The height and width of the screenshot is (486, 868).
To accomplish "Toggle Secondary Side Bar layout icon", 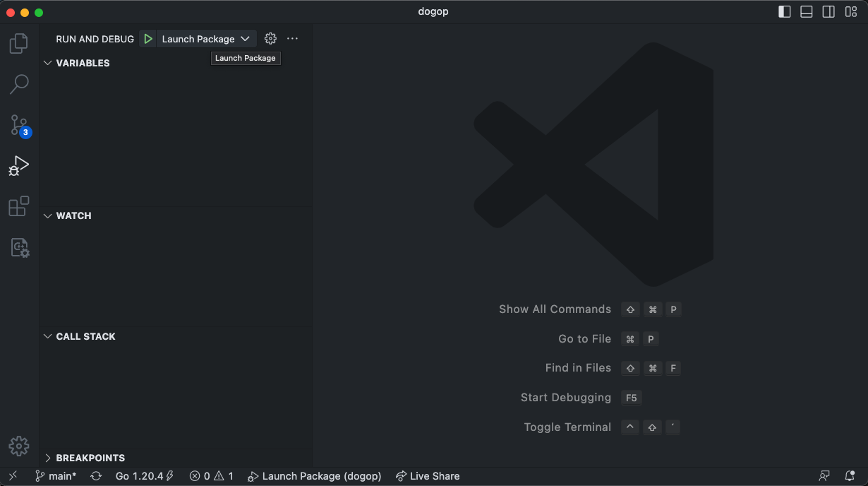I will coord(828,12).
